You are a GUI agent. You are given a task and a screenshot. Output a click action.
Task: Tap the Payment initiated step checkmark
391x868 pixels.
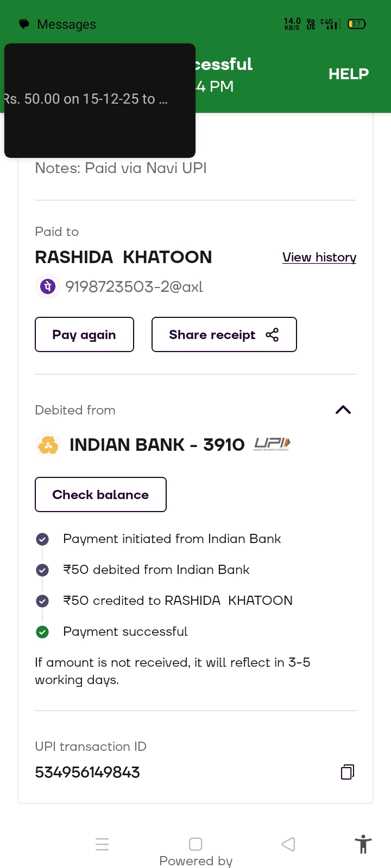point(42,539)
